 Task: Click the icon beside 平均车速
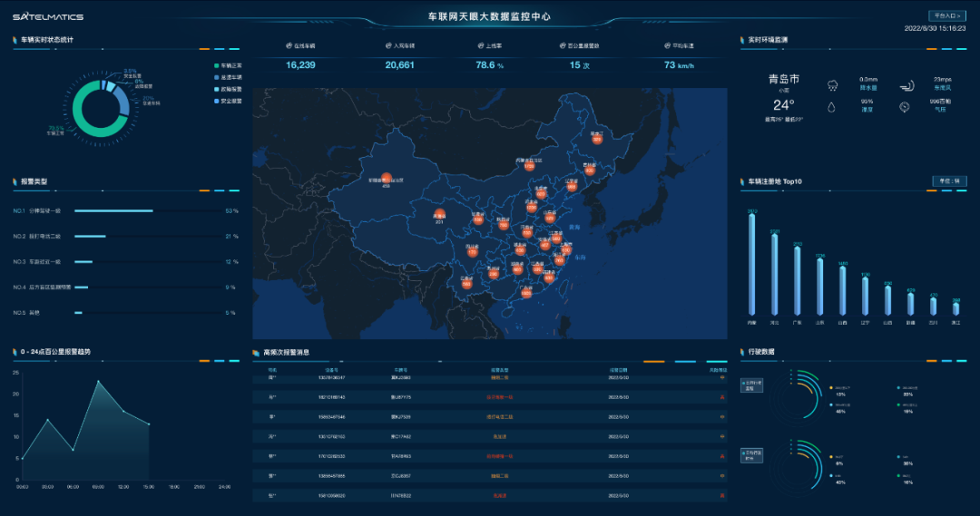[668, 45]
